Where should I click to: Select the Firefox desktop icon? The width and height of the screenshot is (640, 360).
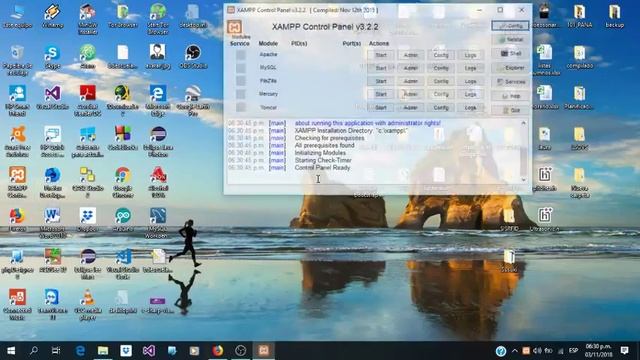point(18,220)
